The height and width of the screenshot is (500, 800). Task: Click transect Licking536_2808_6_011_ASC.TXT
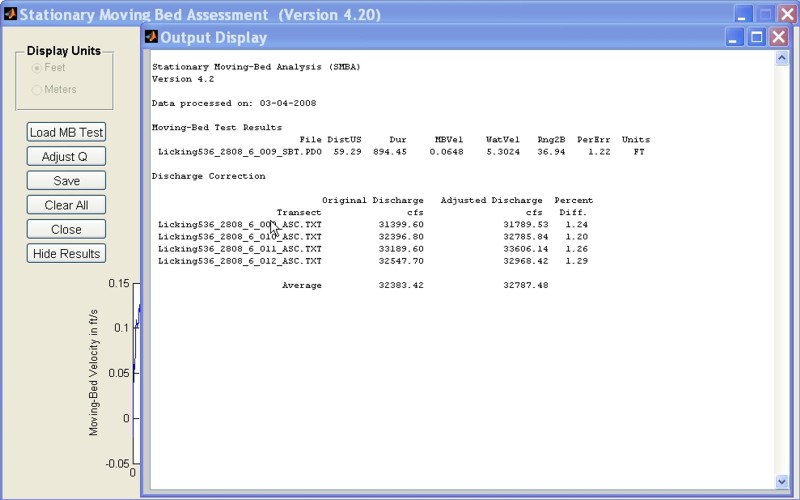[240, 249]
